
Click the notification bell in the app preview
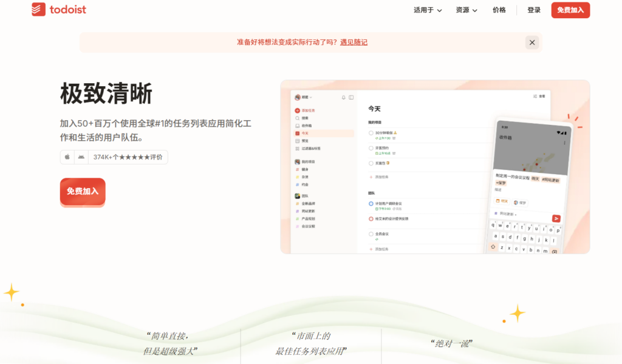click(343, 97)
